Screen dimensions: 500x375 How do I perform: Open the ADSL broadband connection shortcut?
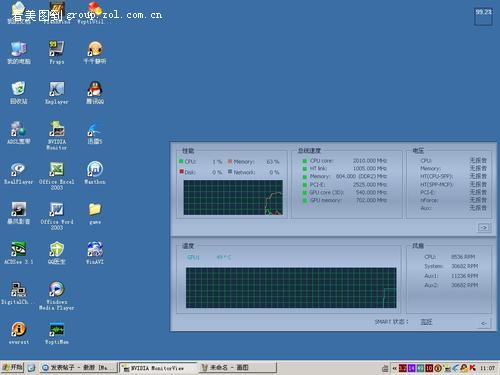[x=19, y=133]
